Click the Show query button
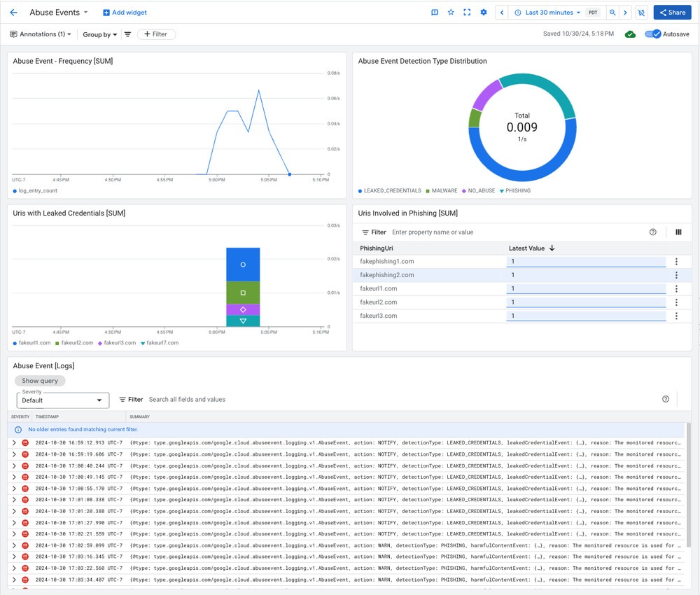The width and height of the screenshot is (700, 595). 40,381
